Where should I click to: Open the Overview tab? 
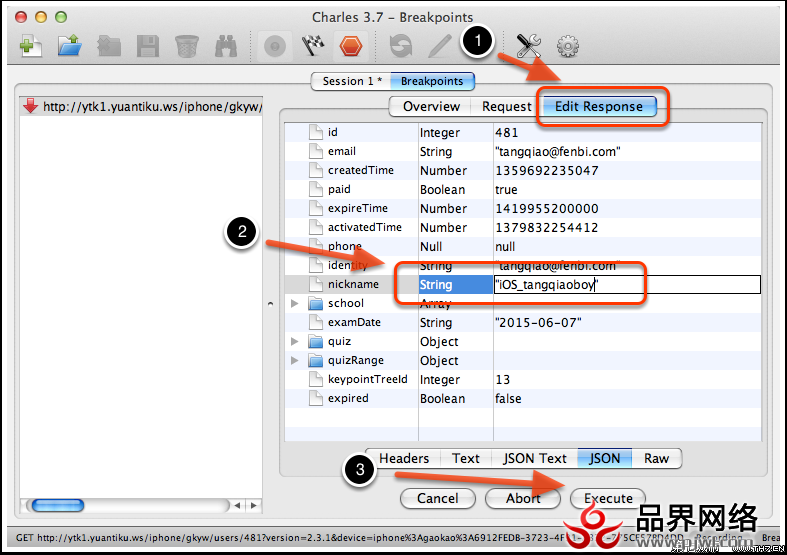(431, 106)
